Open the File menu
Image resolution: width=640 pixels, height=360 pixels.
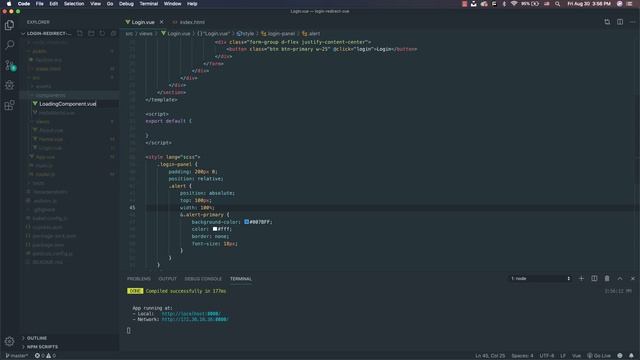pos(40,4)
